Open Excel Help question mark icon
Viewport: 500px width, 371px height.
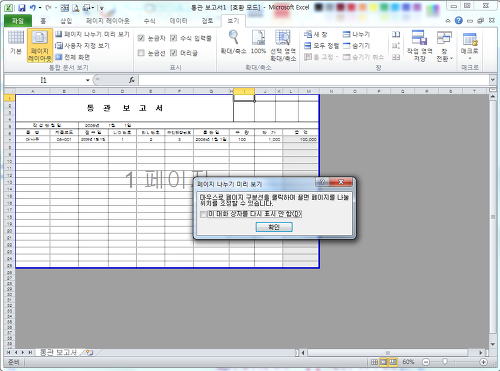point(459,21)
